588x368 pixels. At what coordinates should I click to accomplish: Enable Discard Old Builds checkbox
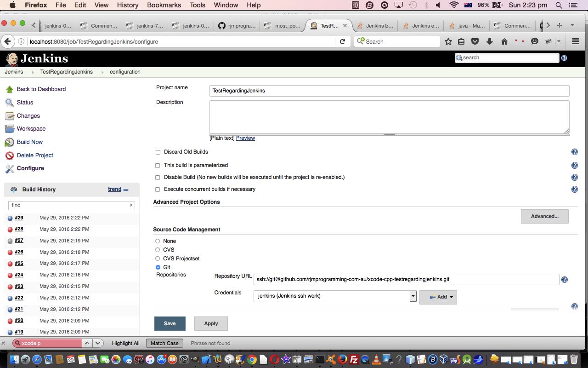(158, 152)
